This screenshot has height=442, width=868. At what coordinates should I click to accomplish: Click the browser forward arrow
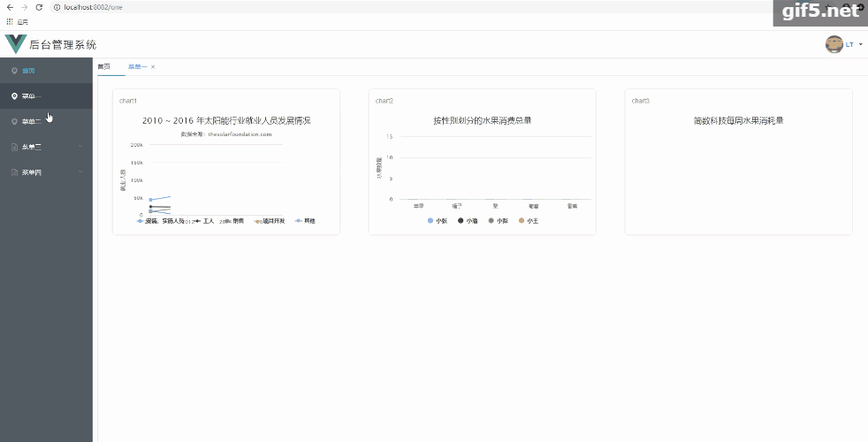click(x=25, y=7)
